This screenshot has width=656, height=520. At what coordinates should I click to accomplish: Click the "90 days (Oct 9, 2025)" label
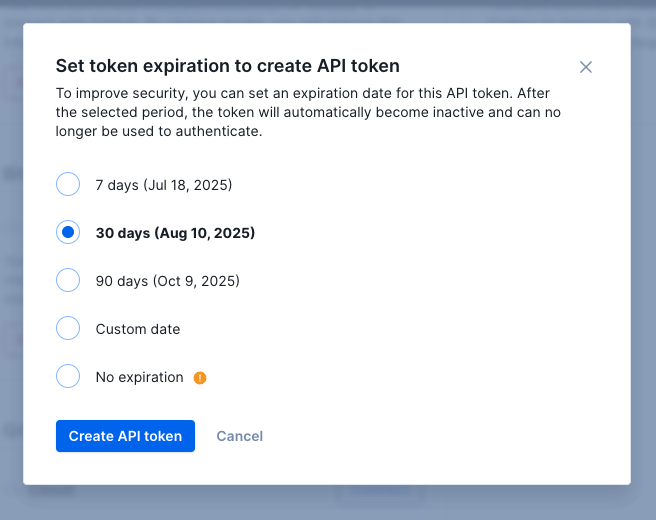pos(167,281)
